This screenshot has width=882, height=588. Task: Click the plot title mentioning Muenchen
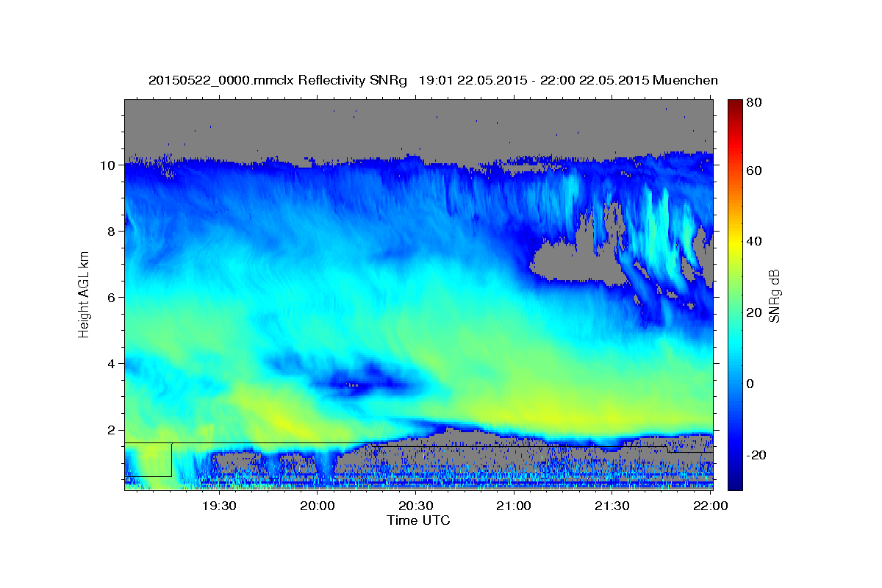click(x=433, y=80)
